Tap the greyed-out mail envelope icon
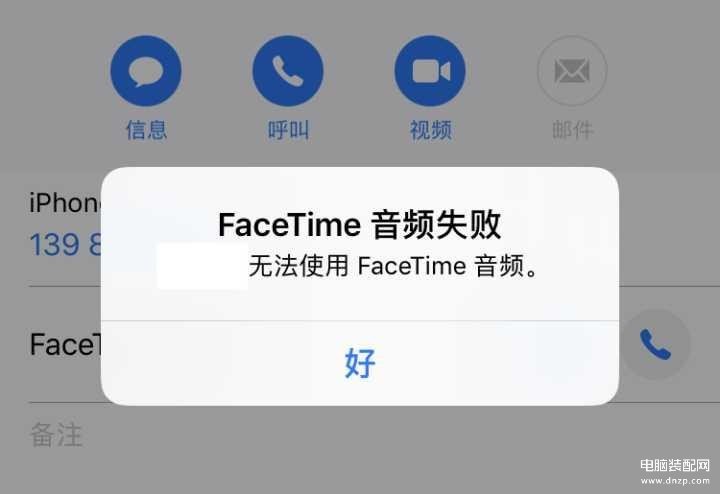Viewport: 720px width, 494px height. point(572,71)
